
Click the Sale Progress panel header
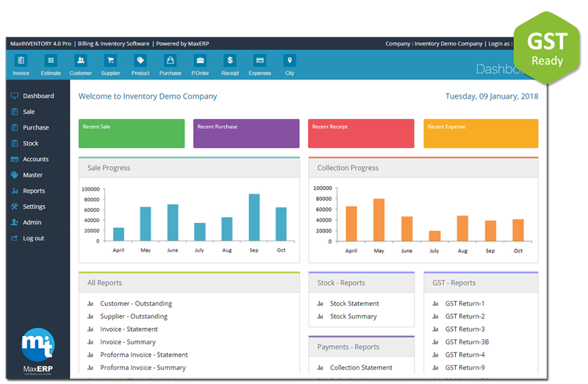pyautogui.click(x=189, y=168)
